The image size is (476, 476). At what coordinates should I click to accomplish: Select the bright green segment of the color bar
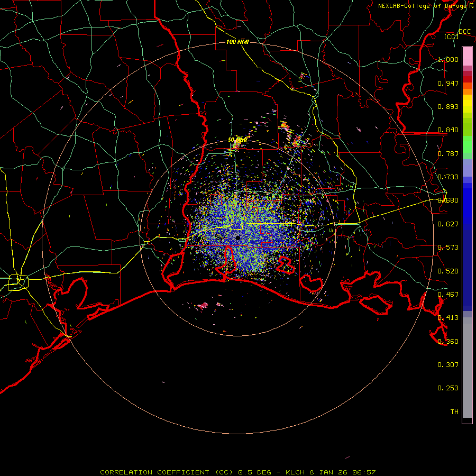coord(467,144)
